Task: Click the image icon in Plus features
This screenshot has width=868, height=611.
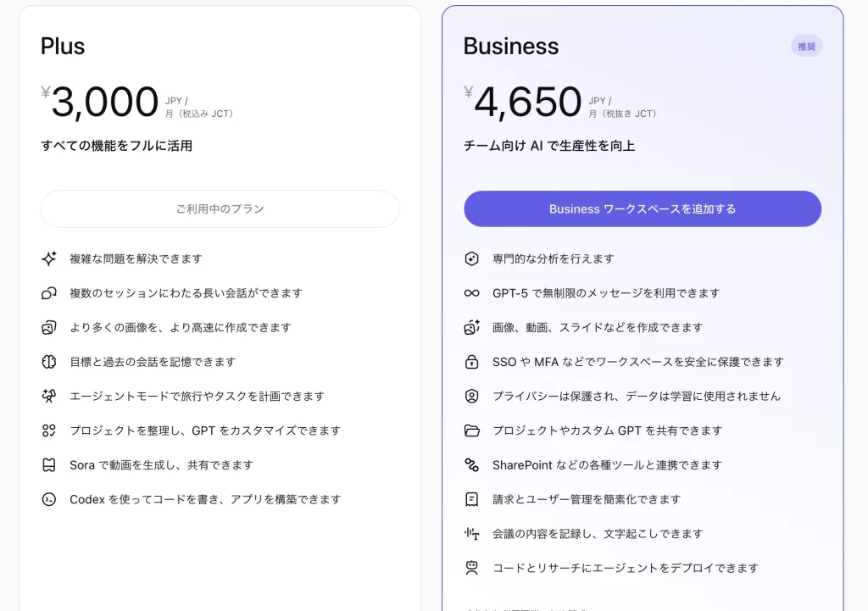Action: 49,327
